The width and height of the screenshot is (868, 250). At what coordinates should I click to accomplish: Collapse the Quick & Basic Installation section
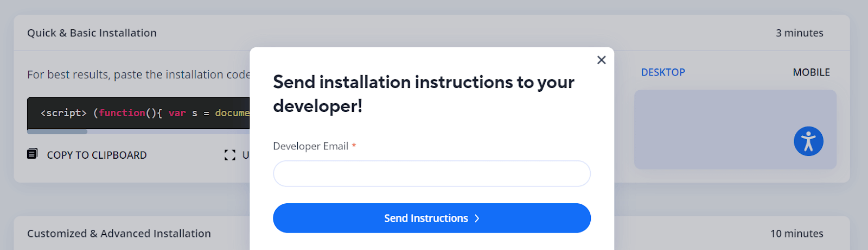[x=92, y=33]
